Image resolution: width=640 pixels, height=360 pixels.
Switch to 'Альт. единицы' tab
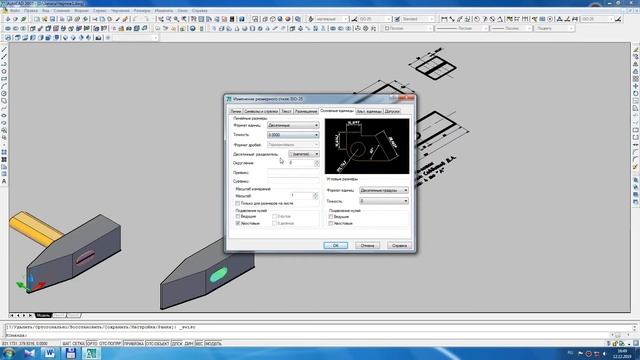tap(369, 111)
